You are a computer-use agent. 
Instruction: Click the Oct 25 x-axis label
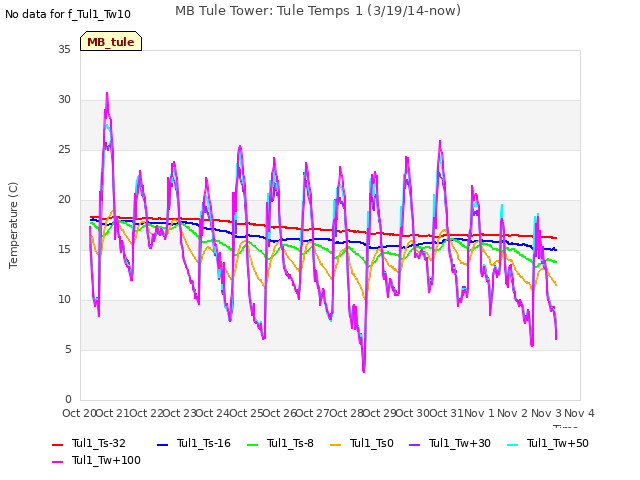(246, 413)
